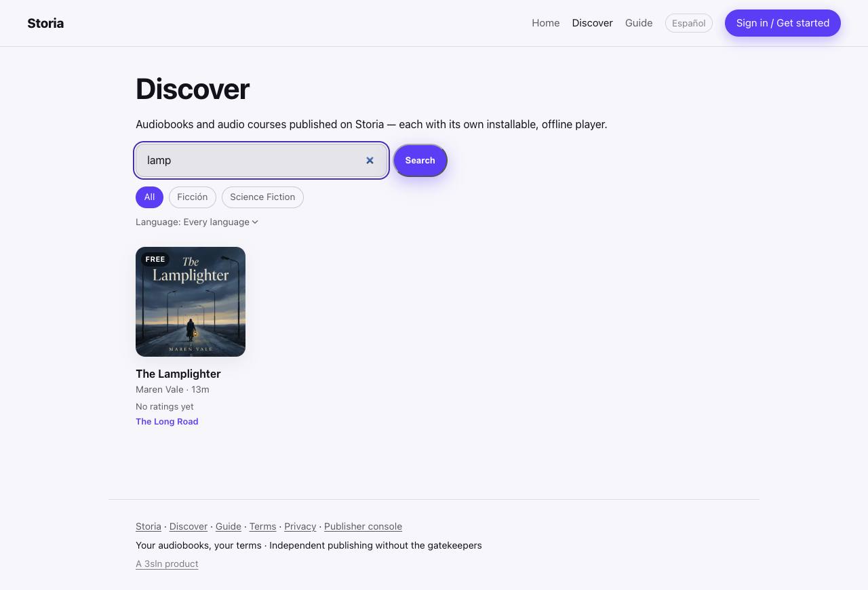Open The Long Road series link

click(x=167, y=421)
